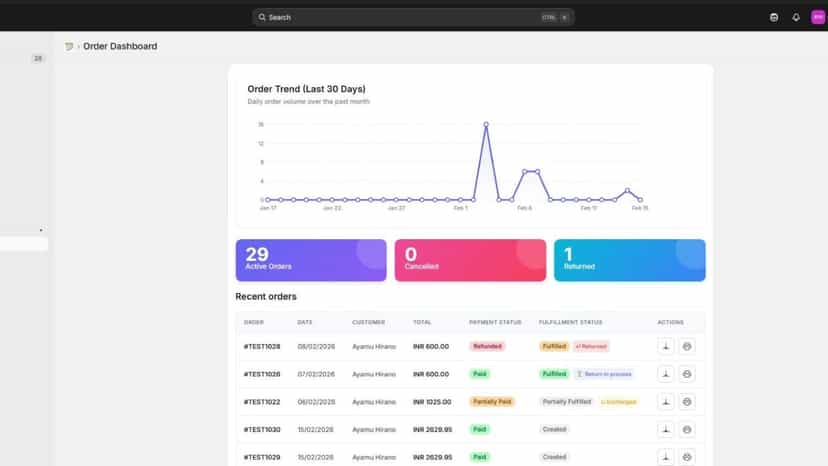The height and width of the screenshot is (466, 828).
Task: Click INR 600.00 in #TEST1028 row
Action: click(x=431, y=347)
